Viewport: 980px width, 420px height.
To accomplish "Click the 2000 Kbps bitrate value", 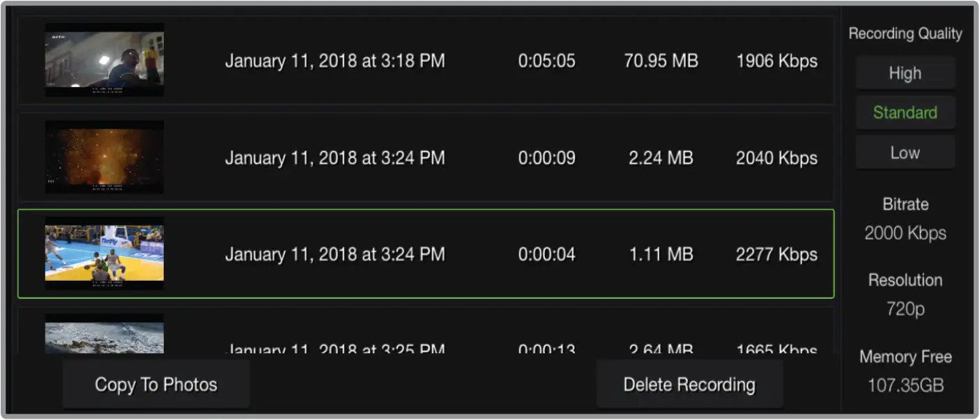I will (905, 233).
